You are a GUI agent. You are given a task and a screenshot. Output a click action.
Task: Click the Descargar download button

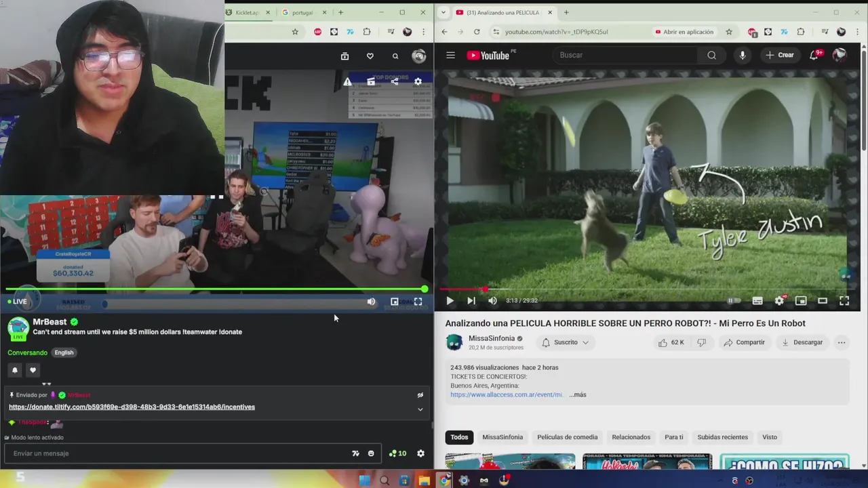pyautogui.click(x=802, y=342)
